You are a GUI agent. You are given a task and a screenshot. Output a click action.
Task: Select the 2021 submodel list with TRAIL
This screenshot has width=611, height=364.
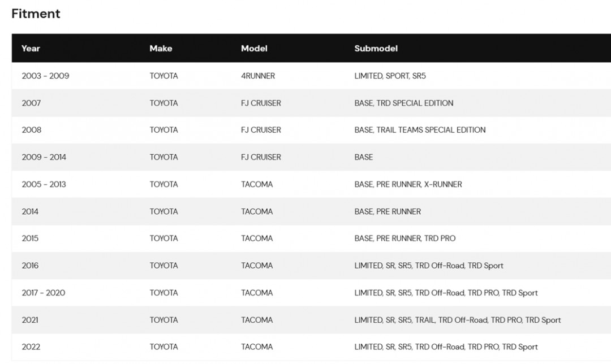coord(458,320)
